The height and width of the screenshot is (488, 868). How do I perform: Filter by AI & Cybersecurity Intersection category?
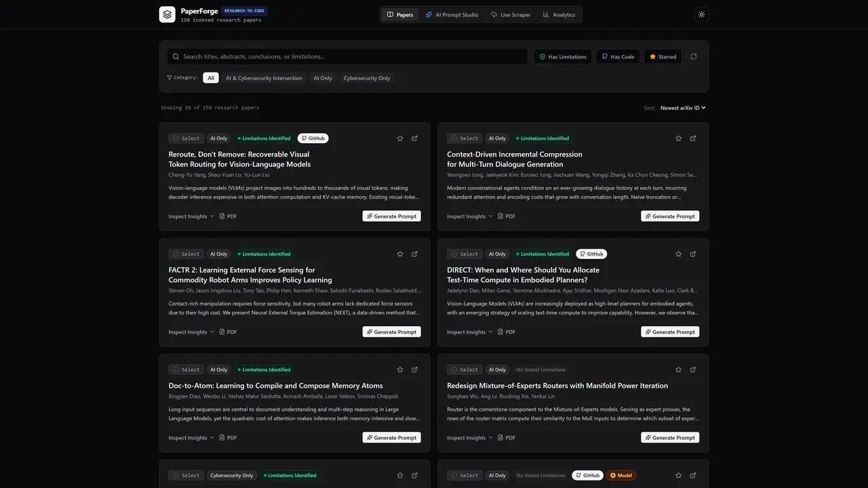264,78
